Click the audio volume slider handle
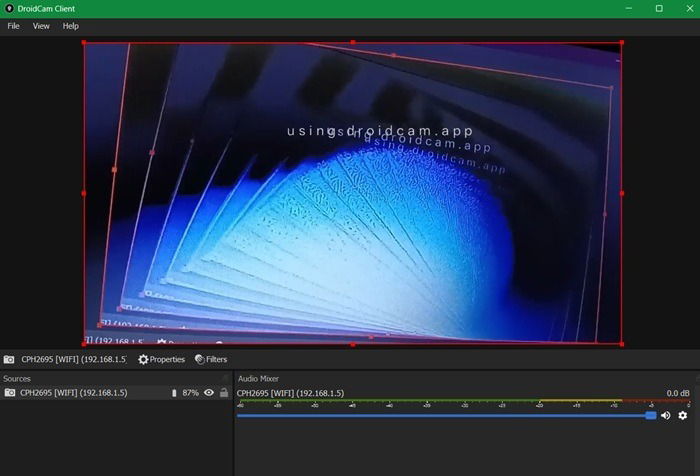The image size is (700, 476). (x=651, y=415)
